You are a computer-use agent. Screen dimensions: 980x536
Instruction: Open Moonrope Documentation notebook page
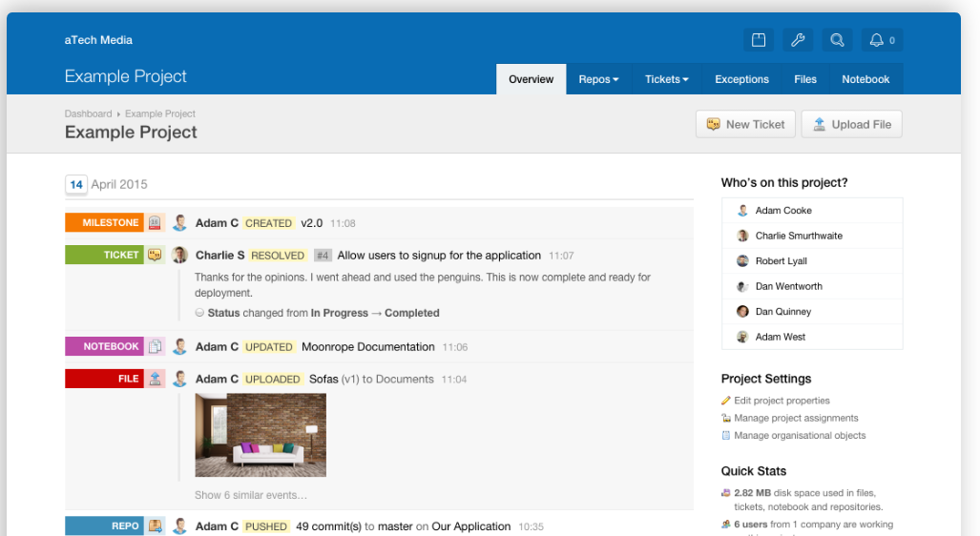pyautogui.click(x=368, y=347)
